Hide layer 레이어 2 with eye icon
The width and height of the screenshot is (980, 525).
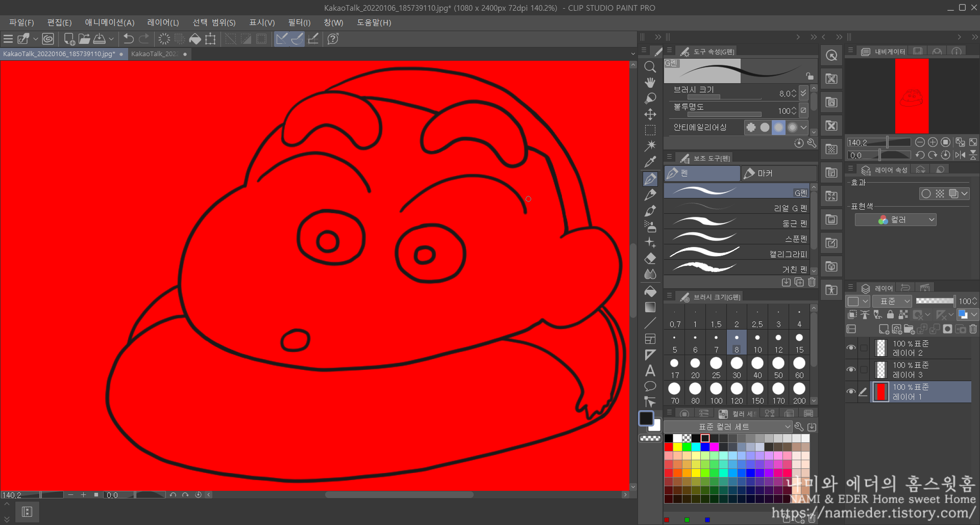851,348
